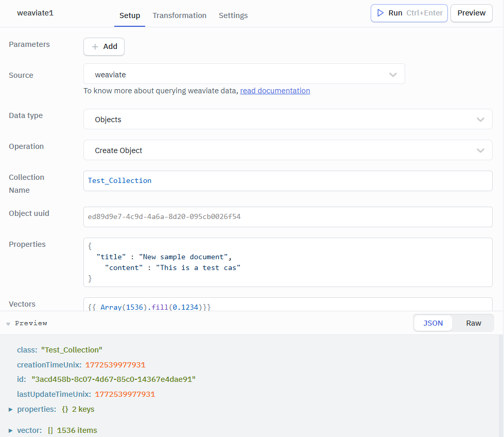The height and width of the screenshot is (437, 504).
Task: Click the id value "3acd458b-8c07-4d67-85c0-14367e4dae91"
Action: [x=113, y=379]
